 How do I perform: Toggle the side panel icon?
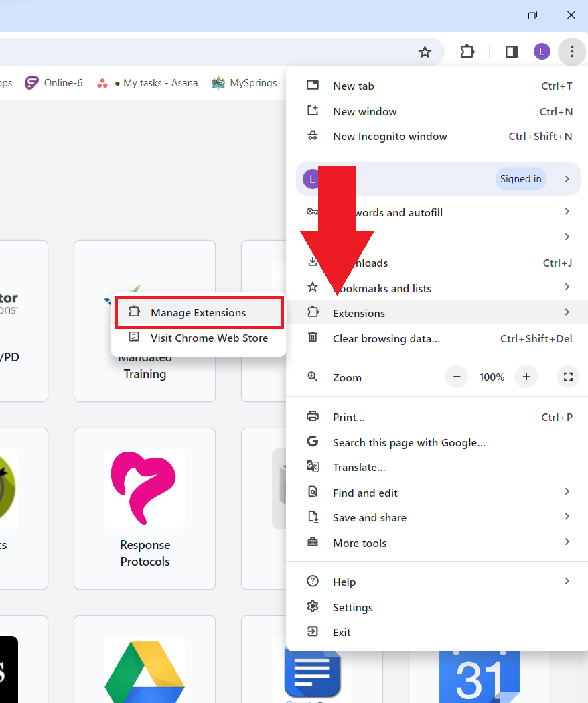tap(512, 52)
